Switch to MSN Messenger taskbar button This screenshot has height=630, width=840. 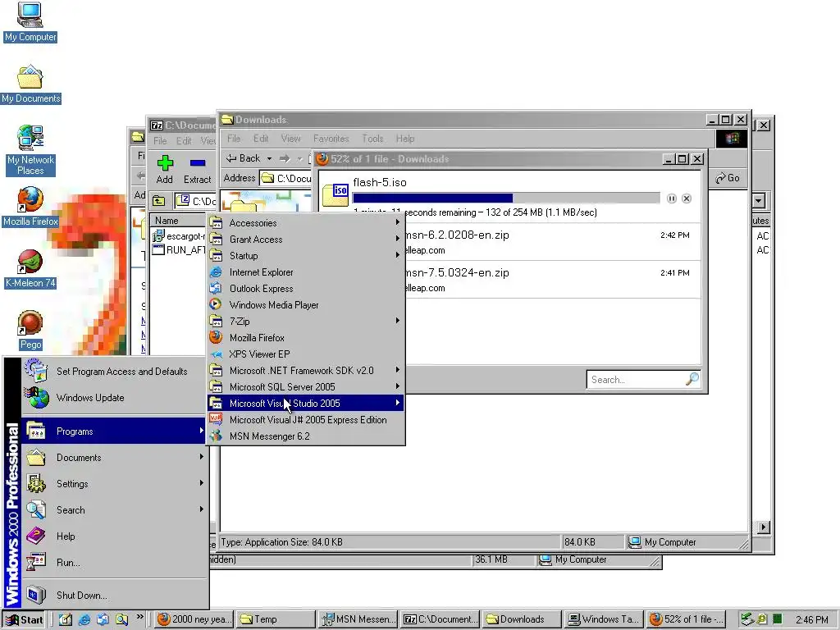point(358,619)
